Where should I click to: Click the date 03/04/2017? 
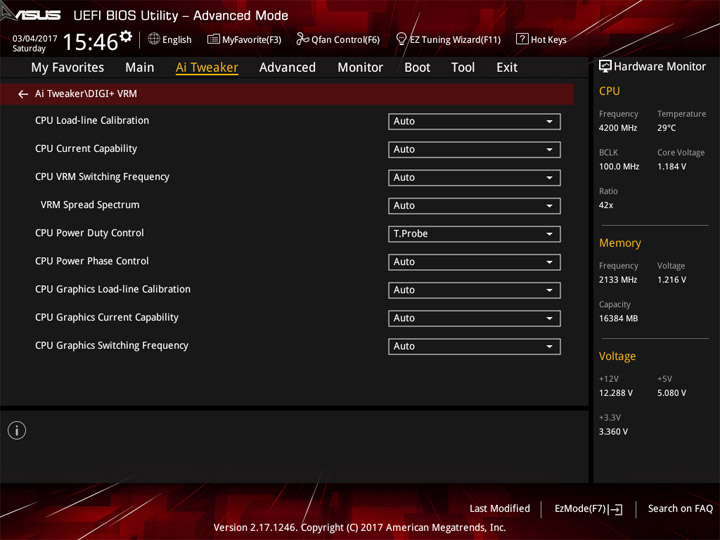coord(35,38)
